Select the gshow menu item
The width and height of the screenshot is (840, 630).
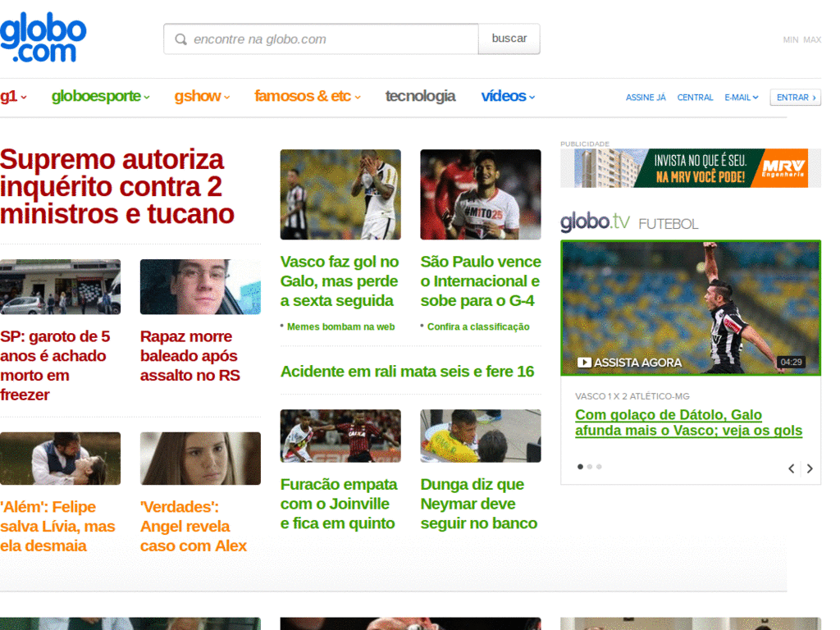[x=198, y=97]
